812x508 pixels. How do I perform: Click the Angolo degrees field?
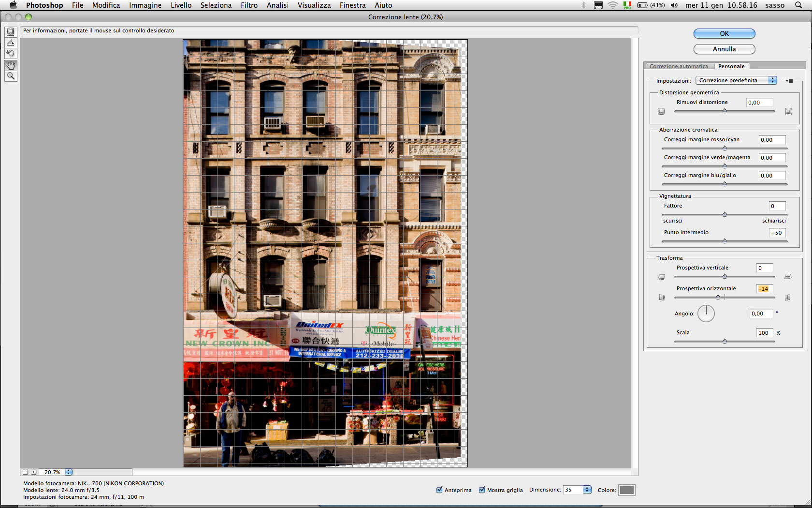click(761, 314)
